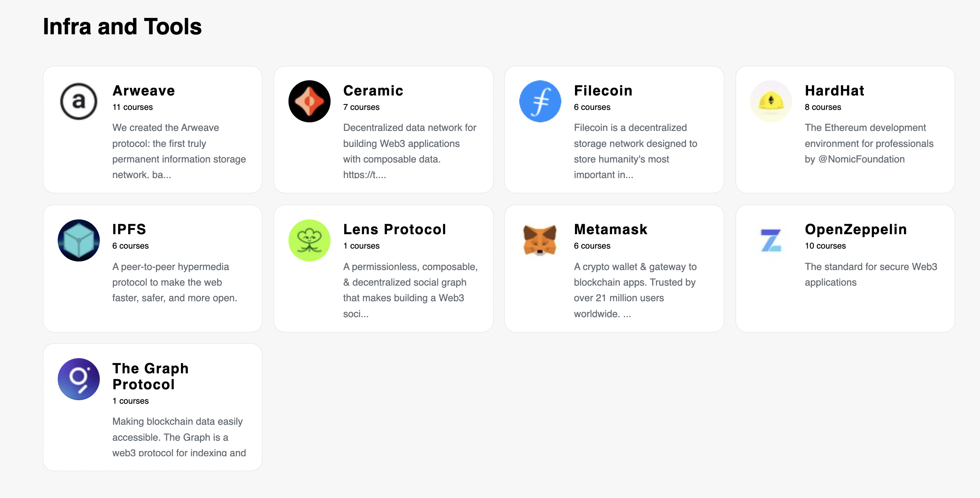Click the yellow HardHat helmet logo

[x=771, y=101]
